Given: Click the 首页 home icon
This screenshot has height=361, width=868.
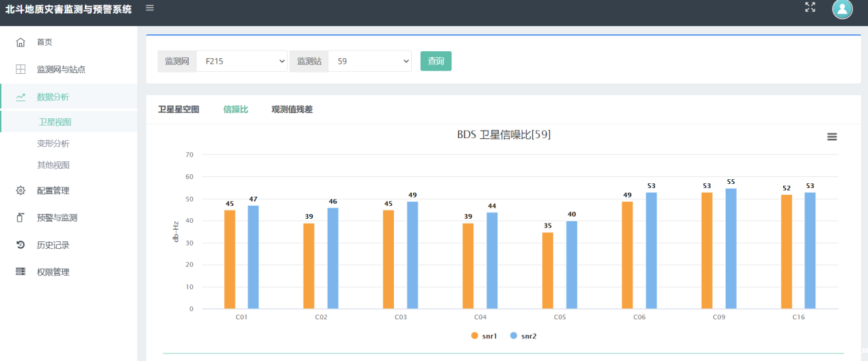Looking at the screenshot, I should pos(21,42).
